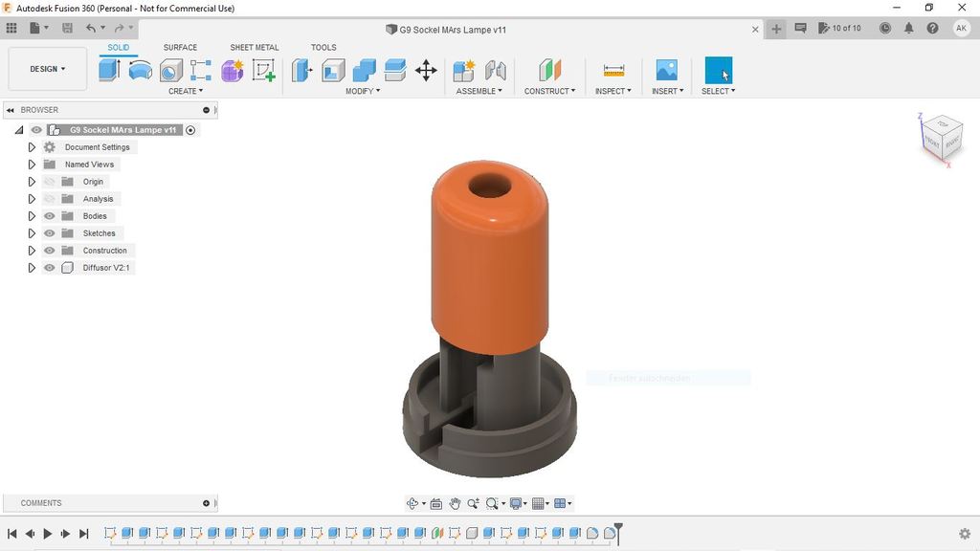Screen dimensions: 980x551
Task: Open the DESIGN workspace dropdown
Action: 48,69
